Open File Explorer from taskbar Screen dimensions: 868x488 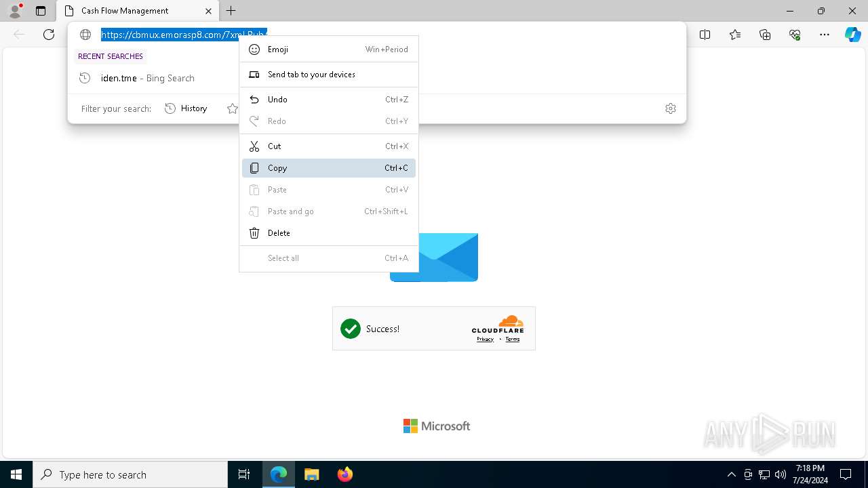pyautogui.click(x=312, y=474)
